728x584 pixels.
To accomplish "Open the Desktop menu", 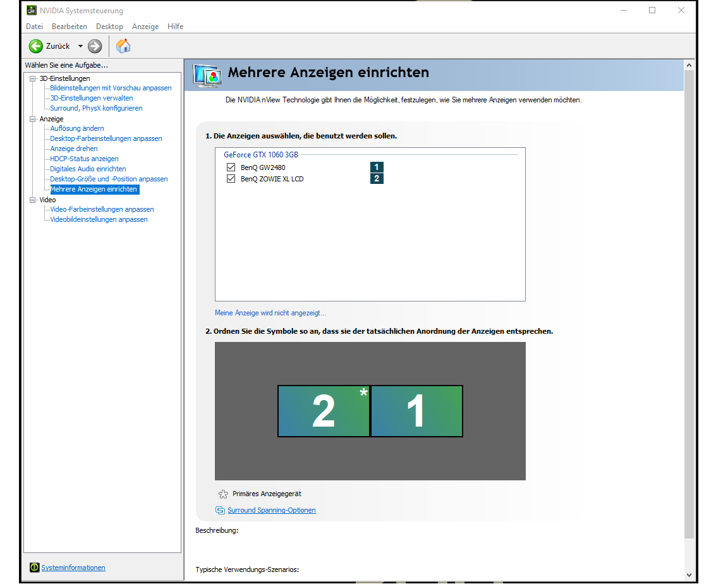I will click(109, 27).
